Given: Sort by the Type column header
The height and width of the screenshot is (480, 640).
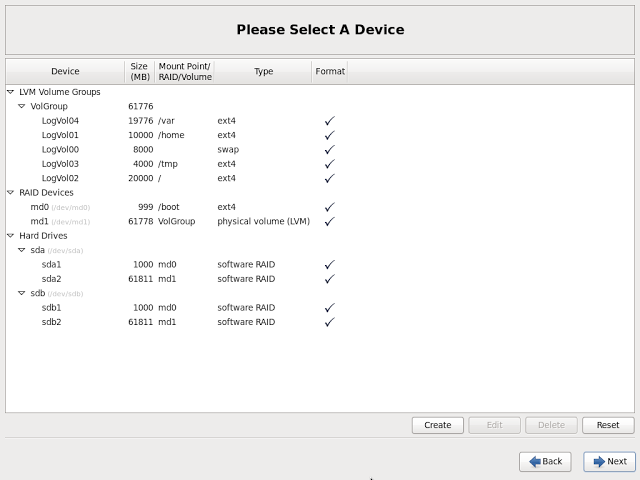Looking at the screenshot, I should point(263,71).
